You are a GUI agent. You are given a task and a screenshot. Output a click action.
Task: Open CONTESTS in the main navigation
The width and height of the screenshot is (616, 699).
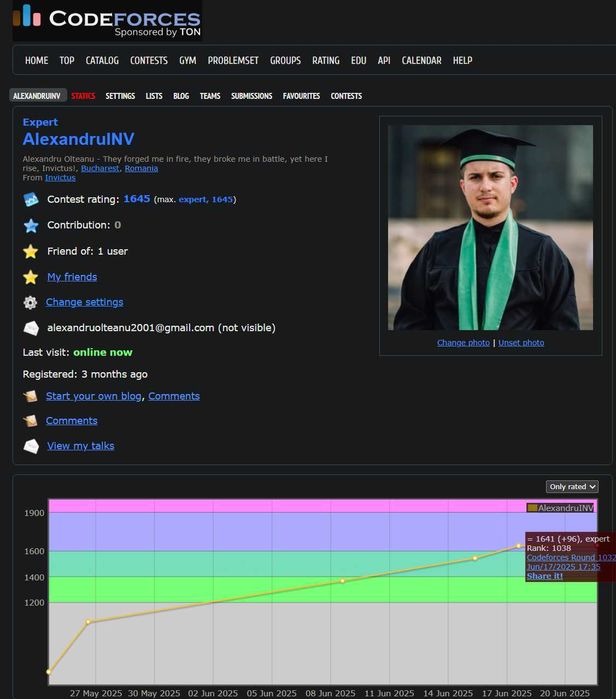[149, 60]
